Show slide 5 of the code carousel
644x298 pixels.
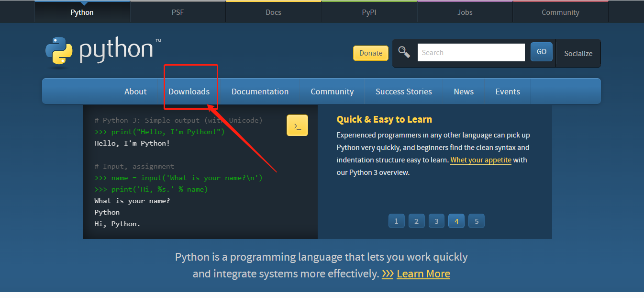[x=477, y=221]
